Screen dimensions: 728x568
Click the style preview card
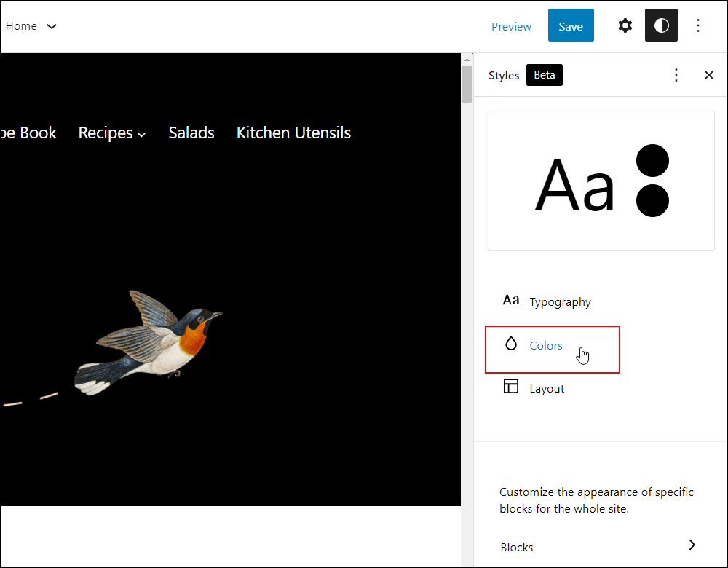(x=601, y=181)
